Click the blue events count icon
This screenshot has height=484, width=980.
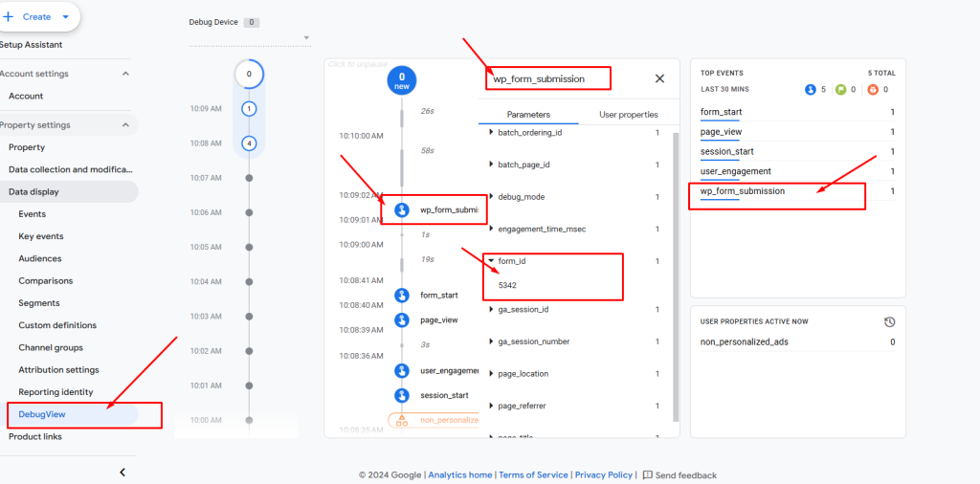(811, 89)
